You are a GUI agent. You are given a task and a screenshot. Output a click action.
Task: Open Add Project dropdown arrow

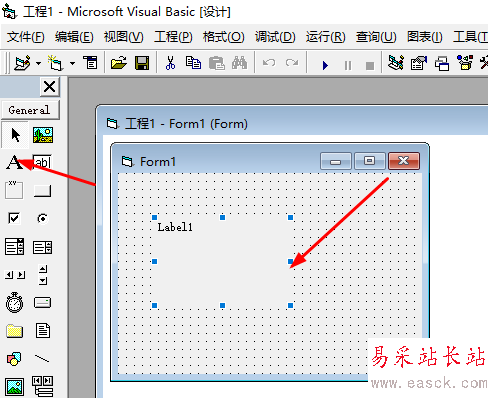click(x=39, y=63)
